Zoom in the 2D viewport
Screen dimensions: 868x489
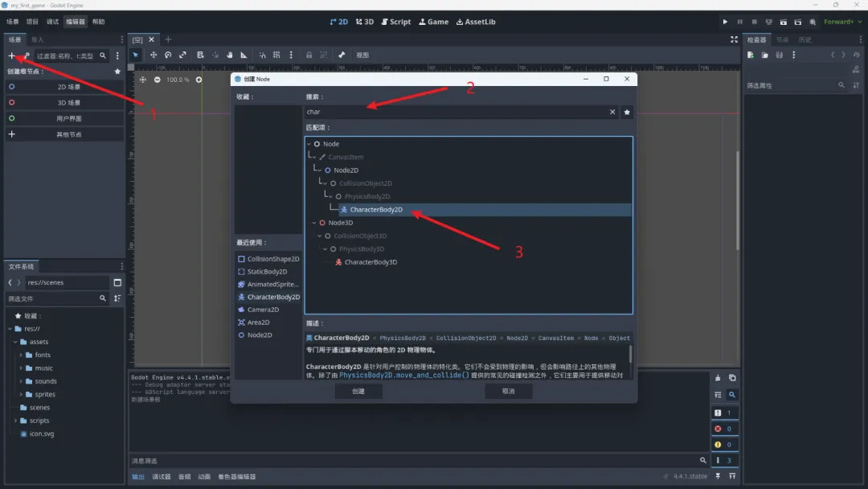click(x=199, y=80)
